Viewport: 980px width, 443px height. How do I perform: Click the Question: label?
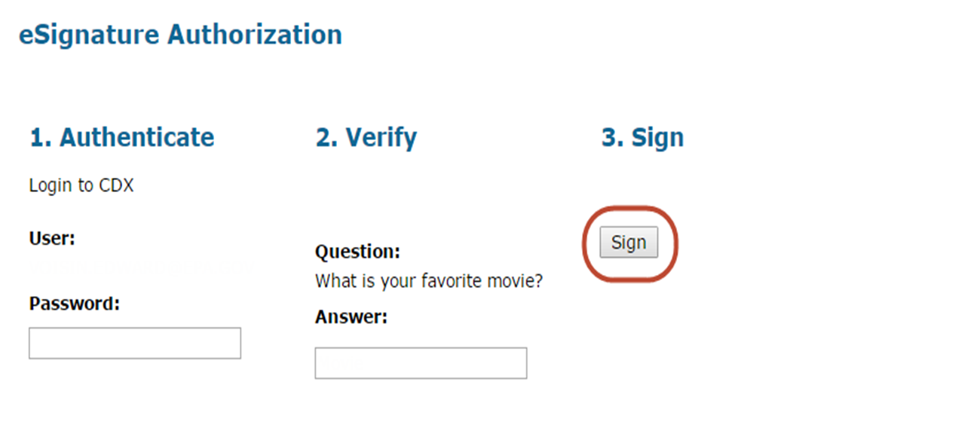357,251
